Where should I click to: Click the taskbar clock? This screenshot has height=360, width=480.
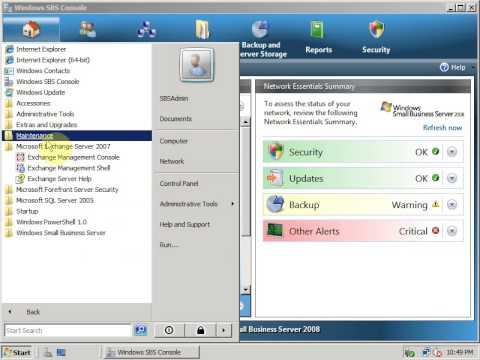pos(460,352)
